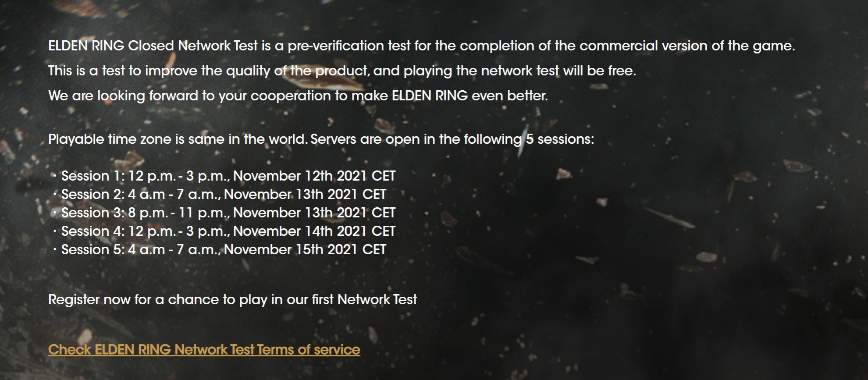Click the 'November 15th 2021' date text
This screenshot has height=380, width=868.
pyautogui.click(x=291, y=250)
